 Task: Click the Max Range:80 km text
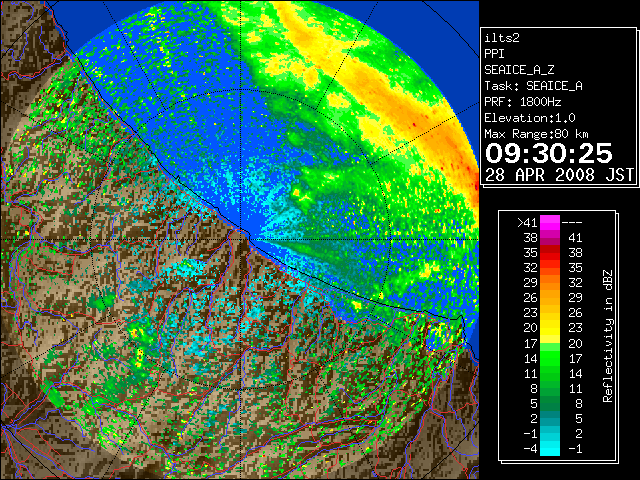point(536,134)
